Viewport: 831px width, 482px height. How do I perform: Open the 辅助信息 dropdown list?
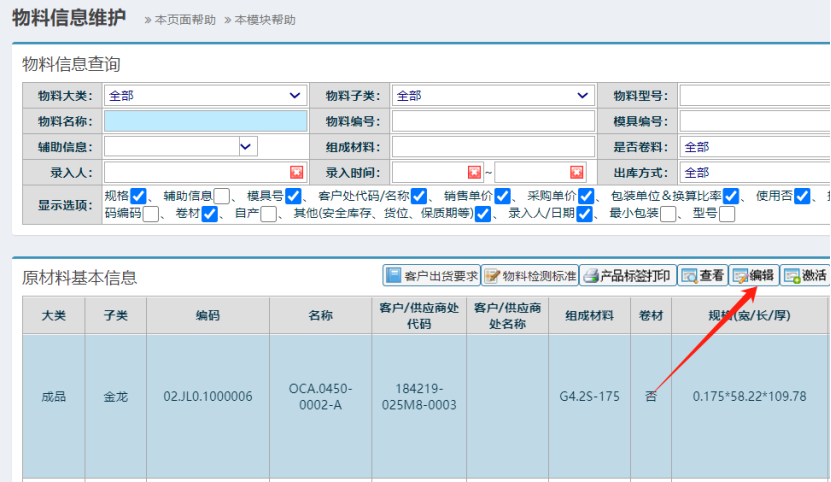point(248,147)
